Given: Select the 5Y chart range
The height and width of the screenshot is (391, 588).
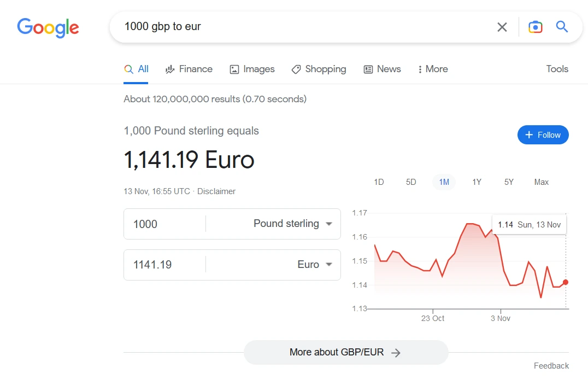Looking at the screenshot, I should click(509, 182).
